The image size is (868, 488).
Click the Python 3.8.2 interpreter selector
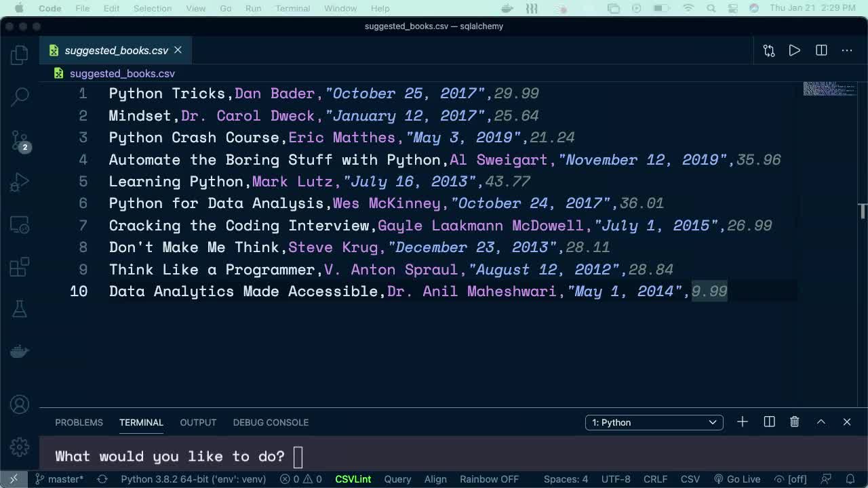click(193, 479)
